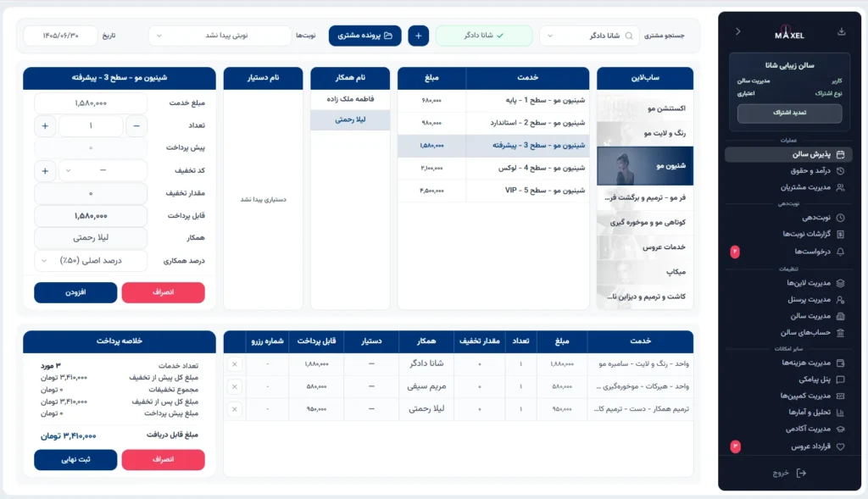Decrease تعداد with the minus button
868x499 pixels.
pos(136,125)
